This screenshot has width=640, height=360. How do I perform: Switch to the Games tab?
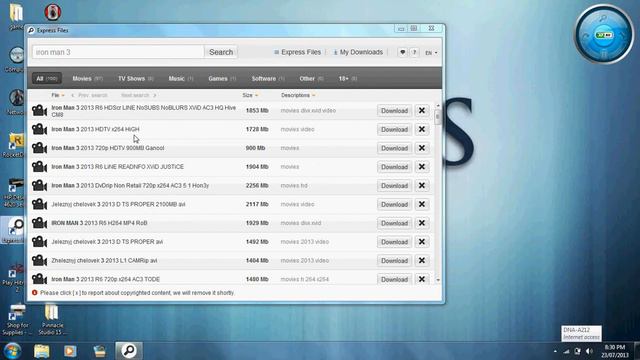[x=222, y=78]
